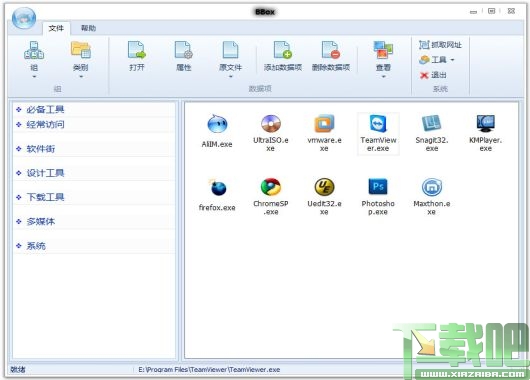Click 添加数据项 add data item icon
This screenshot has height=380, width=530.
283,51
